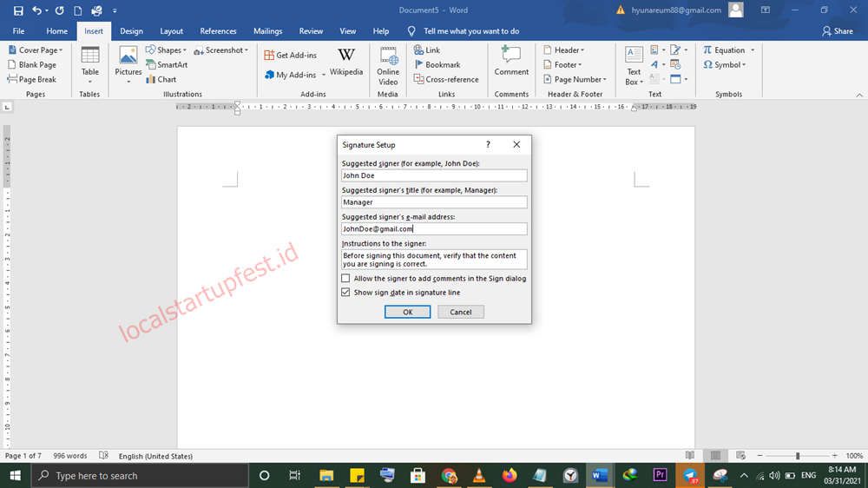Expand the Equation dropdown arrow

click(x=753, y=50)
